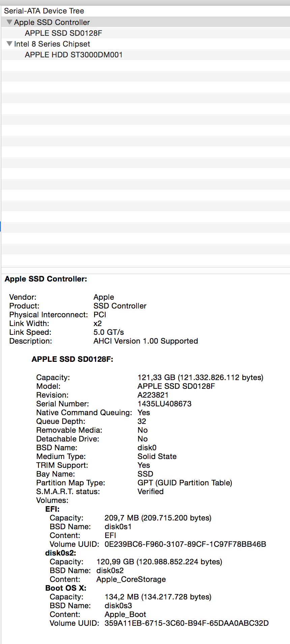The width and height of the screenshot is (290, 644).
Task: Click the revision value A223821
Action: 153,395
